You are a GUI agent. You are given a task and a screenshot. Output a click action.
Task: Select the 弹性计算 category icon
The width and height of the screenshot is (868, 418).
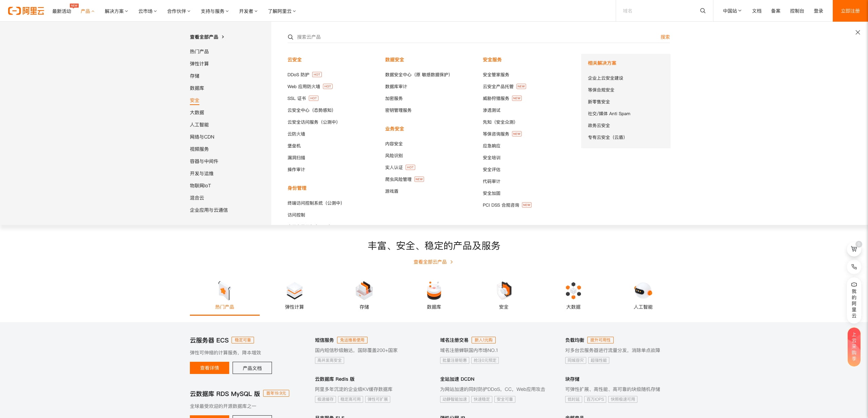[294, 291]
